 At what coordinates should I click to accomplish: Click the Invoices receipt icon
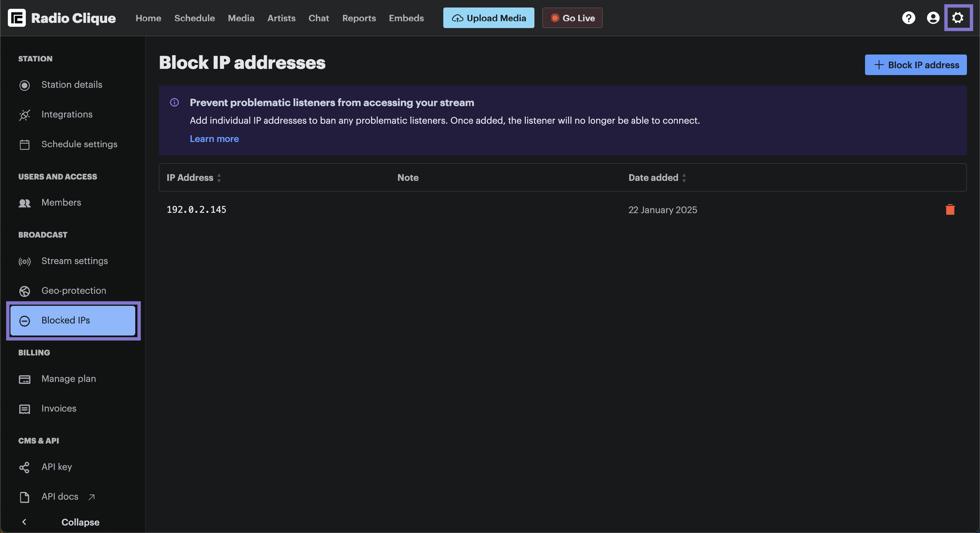(25, 409)
